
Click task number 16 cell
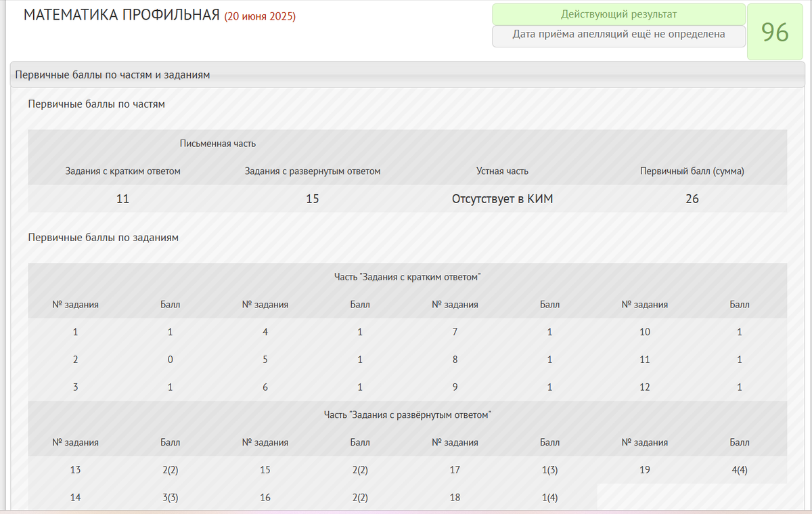point(265,497)
